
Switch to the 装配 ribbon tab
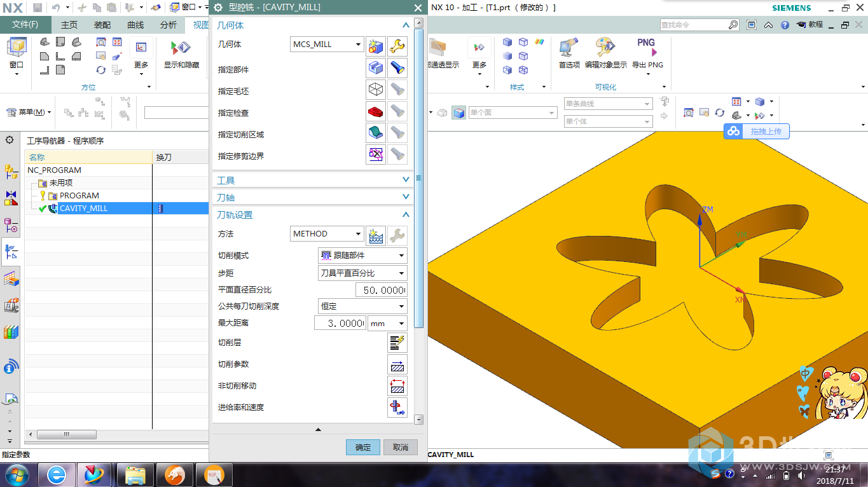pyautogui.click(x=102, y=25)
